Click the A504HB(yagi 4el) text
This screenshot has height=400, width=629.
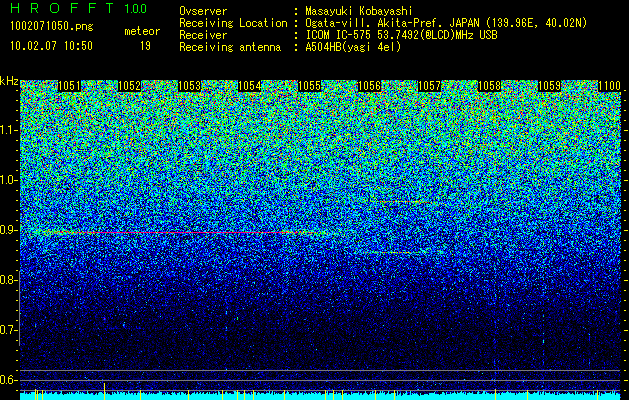(x=353, y=47)
